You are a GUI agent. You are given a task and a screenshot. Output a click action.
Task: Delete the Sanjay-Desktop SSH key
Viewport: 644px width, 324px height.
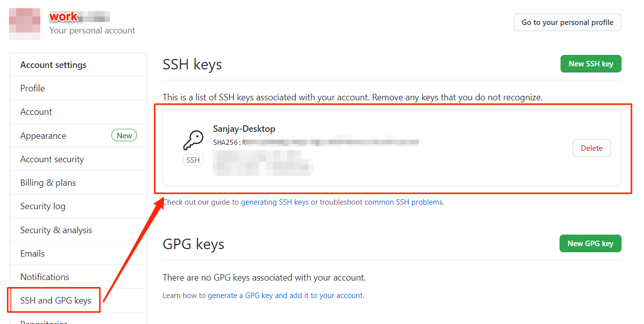[x=592, y=148]
